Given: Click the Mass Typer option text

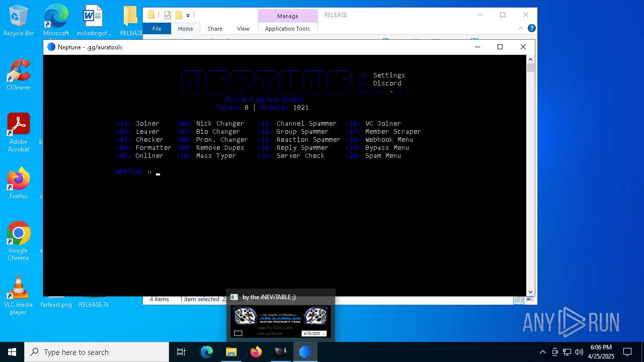Looking at the screenshot, I should (x=216, y=155).
